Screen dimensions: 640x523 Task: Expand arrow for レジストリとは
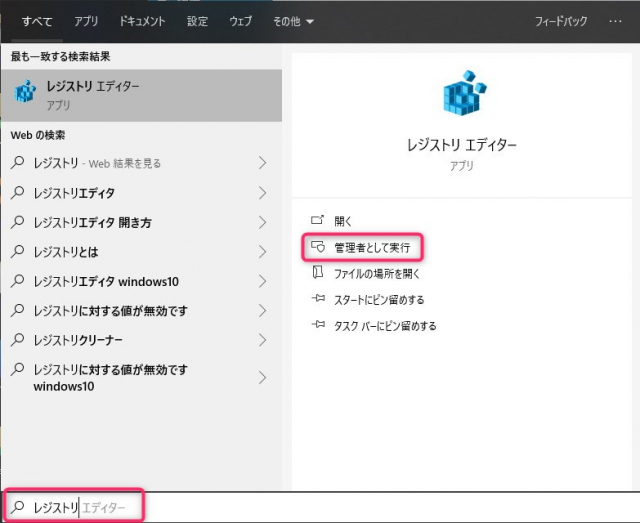(x=262, y=251)
